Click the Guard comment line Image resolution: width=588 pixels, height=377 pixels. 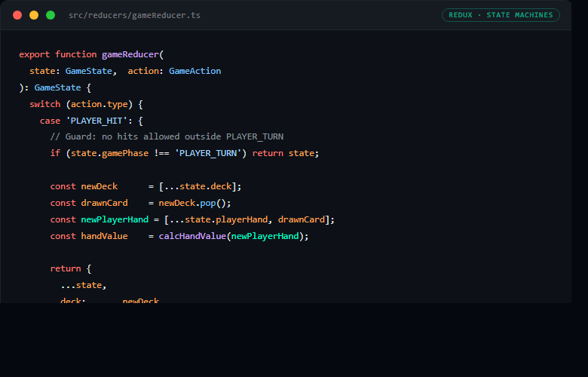pyautogui.click(x=167, y=136)
